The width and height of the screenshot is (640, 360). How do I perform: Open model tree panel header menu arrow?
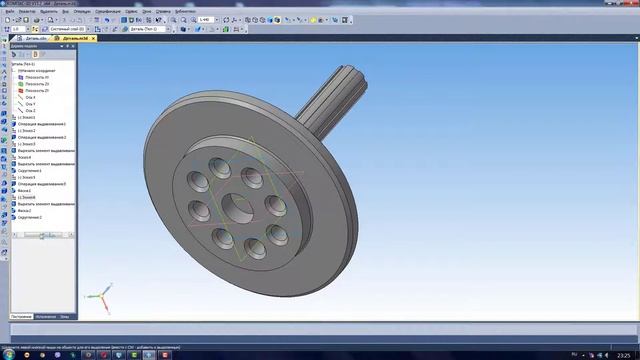coord(62,46)
